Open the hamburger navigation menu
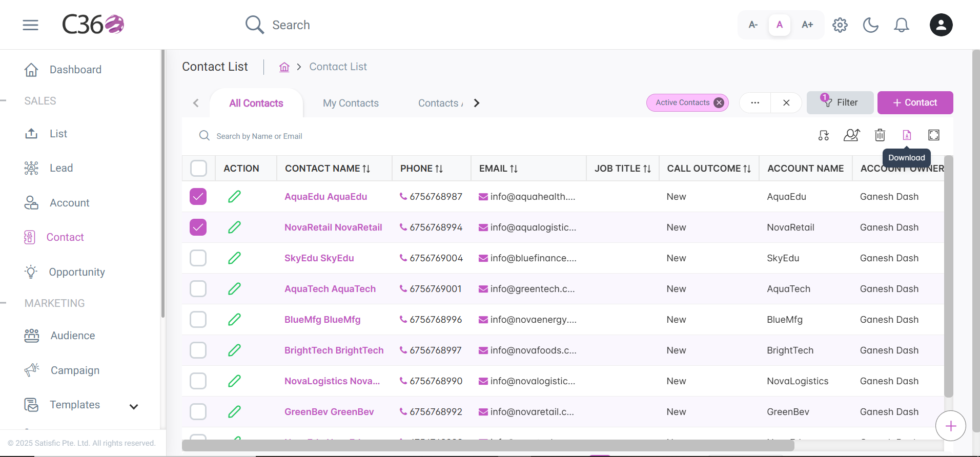Viewport: 980px width, 457px height. (31, 25)
